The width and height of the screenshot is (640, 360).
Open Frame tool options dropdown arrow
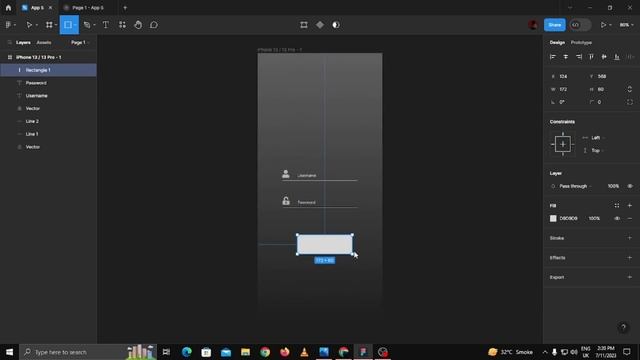(x=56, y=25)
